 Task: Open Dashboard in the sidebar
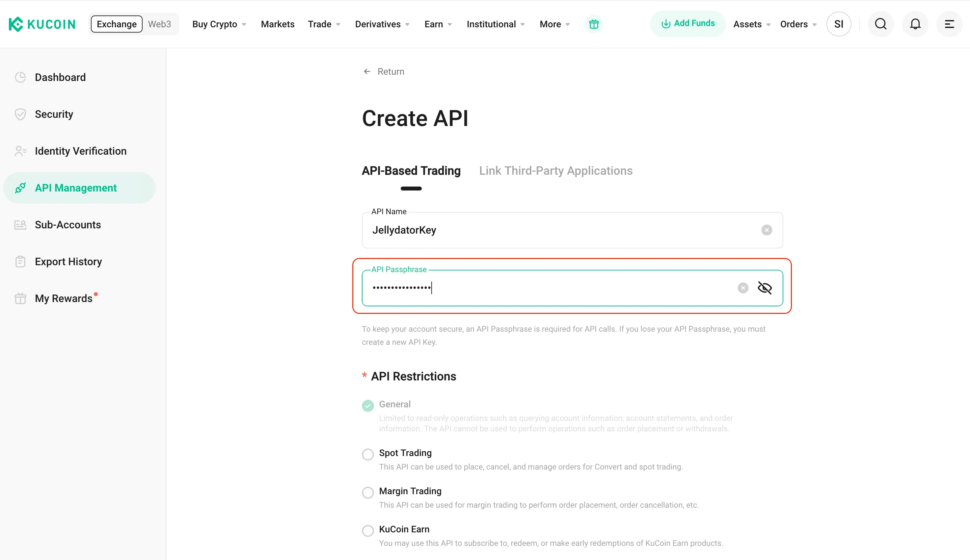79,77
